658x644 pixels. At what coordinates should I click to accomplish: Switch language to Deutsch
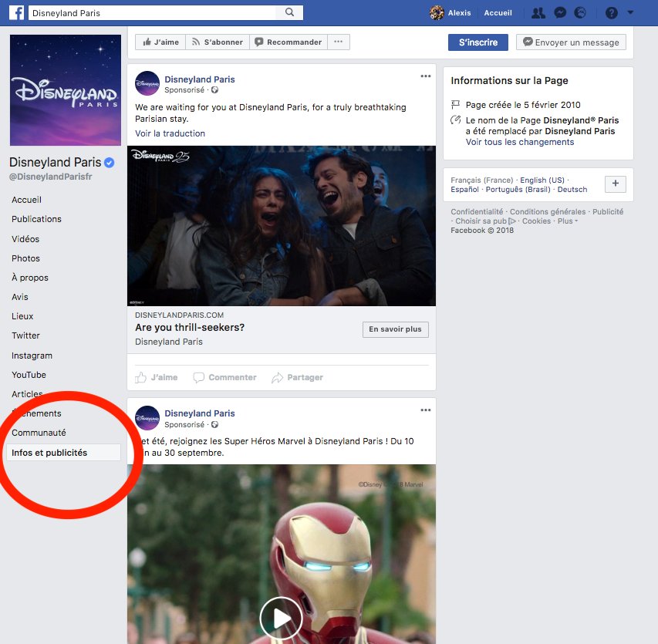572,189
